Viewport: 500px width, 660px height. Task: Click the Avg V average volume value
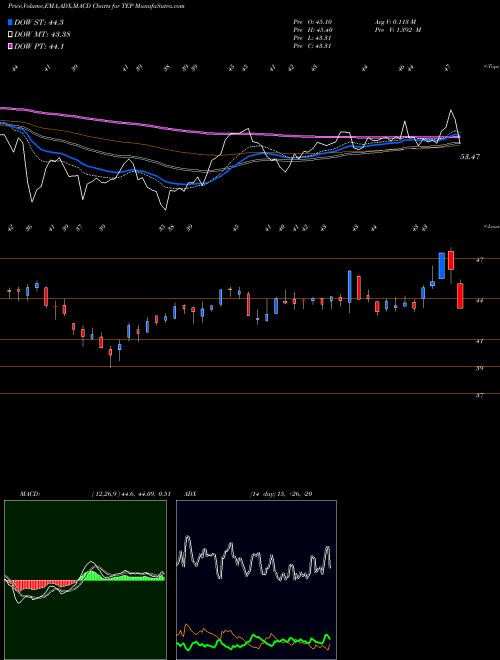pos(395,22)
